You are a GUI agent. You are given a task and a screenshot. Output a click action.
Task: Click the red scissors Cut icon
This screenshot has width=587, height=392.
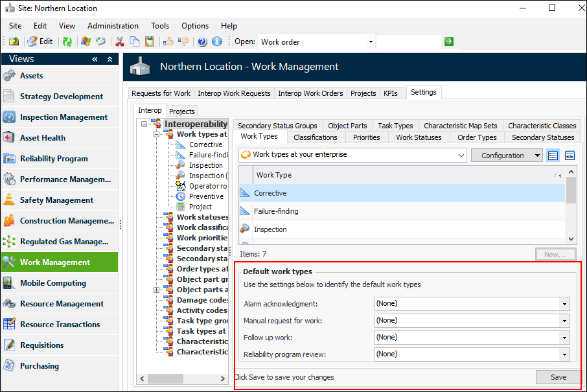119,41
